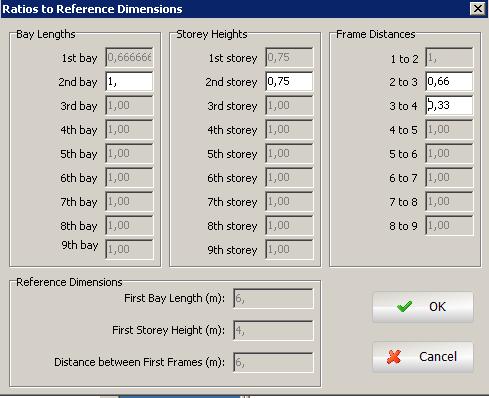Click the 2 to 3 frame distance field
This screenshot has width=489, height=398.
[449, 82]
